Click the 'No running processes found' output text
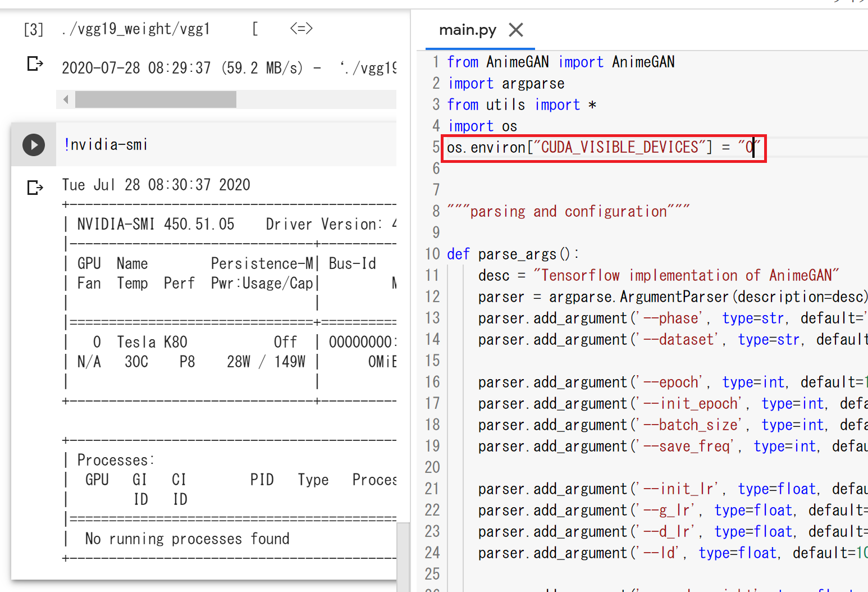868x592 pixels. 187,539
